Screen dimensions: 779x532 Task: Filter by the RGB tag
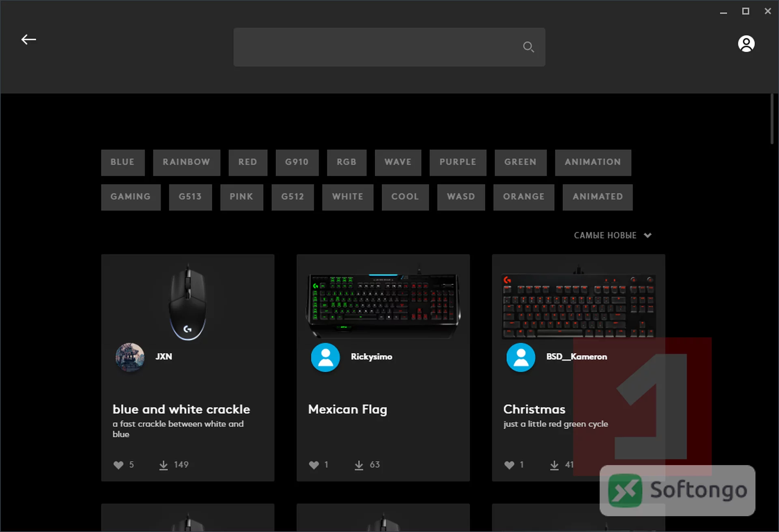346,163
